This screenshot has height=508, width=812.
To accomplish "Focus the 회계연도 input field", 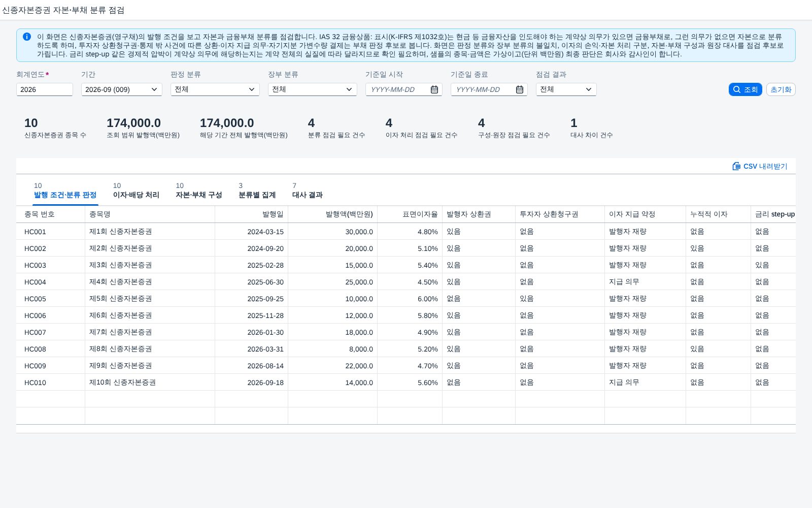I will [45, 89].
